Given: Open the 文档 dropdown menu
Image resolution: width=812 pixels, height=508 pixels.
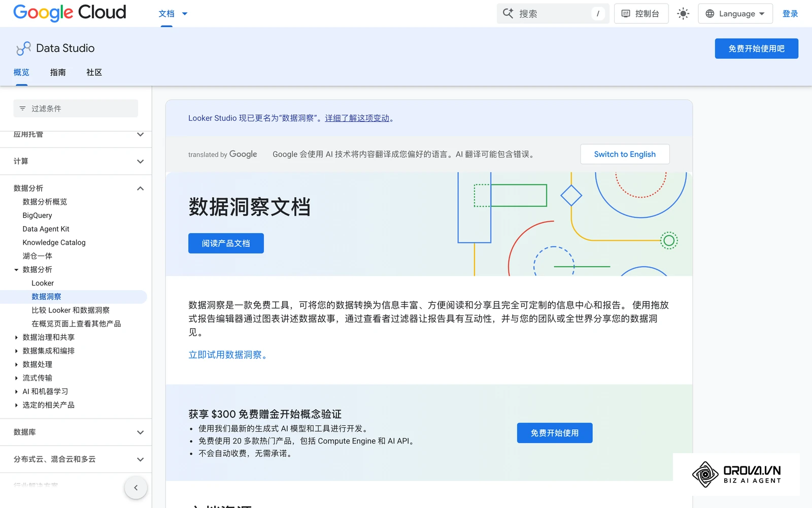Looking at the screenshot, I should point(173,14).
